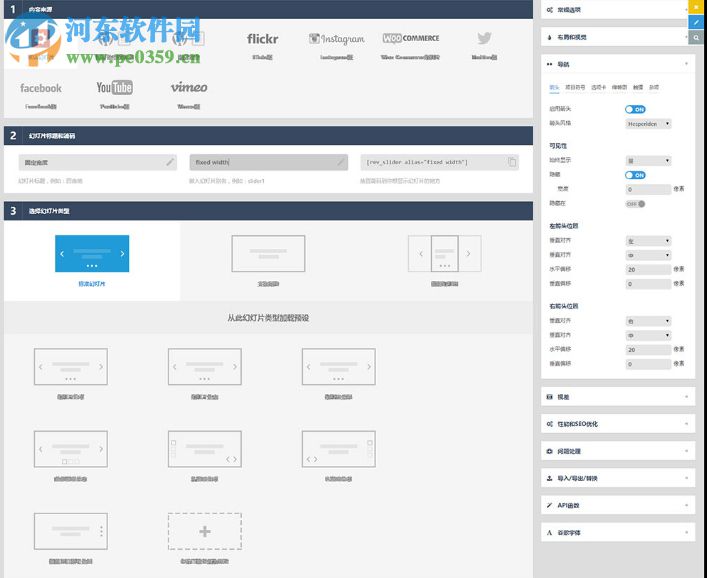Viewport: 707px width, 578px height.
Task: Expand the API函数 panel
Action: click(618, 505)
